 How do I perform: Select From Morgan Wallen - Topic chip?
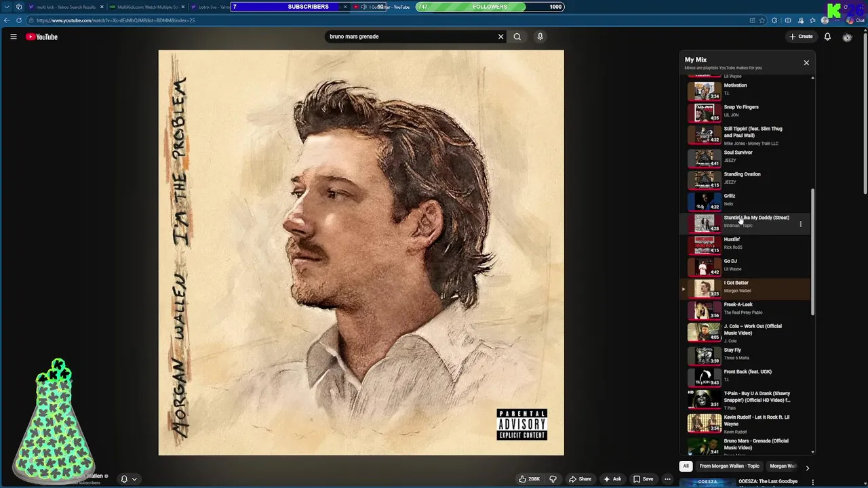click(729, 466)
